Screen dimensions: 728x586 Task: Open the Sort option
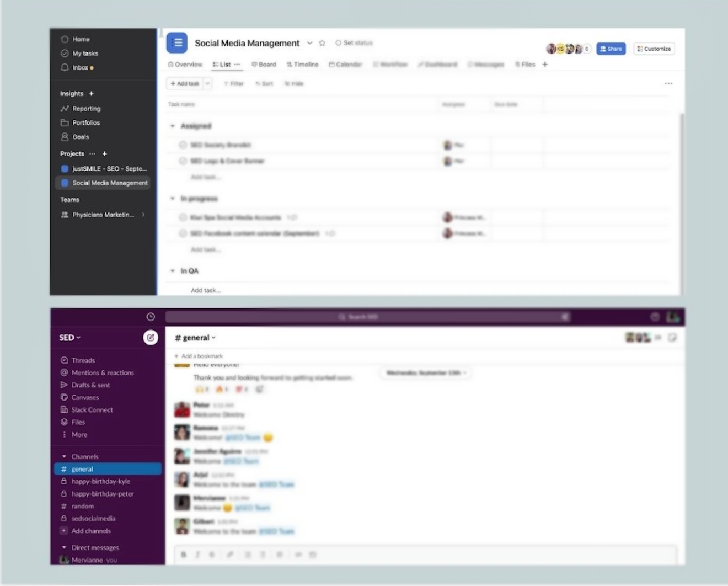point(264,83)
